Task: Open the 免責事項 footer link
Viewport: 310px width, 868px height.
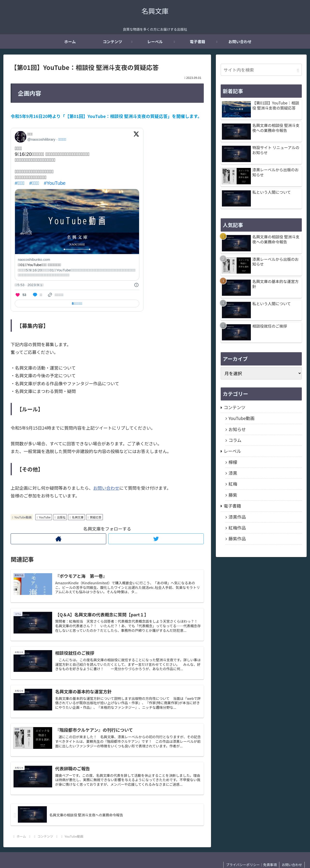Action: pyautogui.click(x=270, y=865)
